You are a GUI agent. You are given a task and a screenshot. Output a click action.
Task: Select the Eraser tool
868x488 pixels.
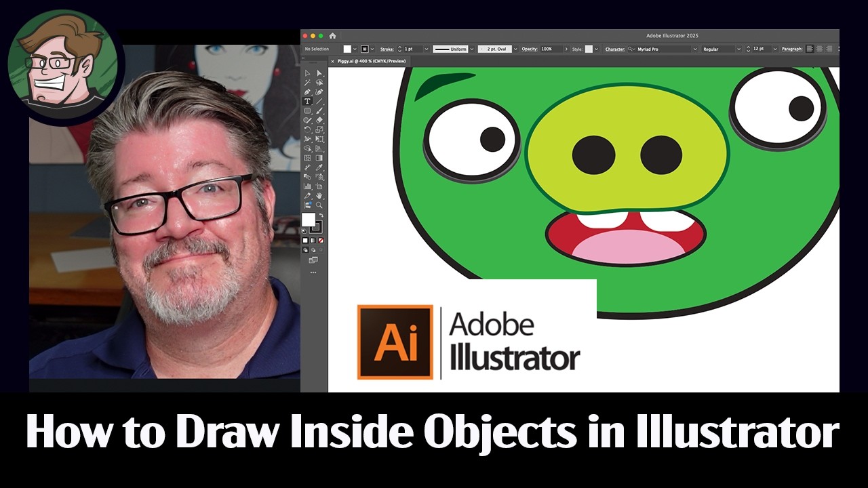click(319, 120)
